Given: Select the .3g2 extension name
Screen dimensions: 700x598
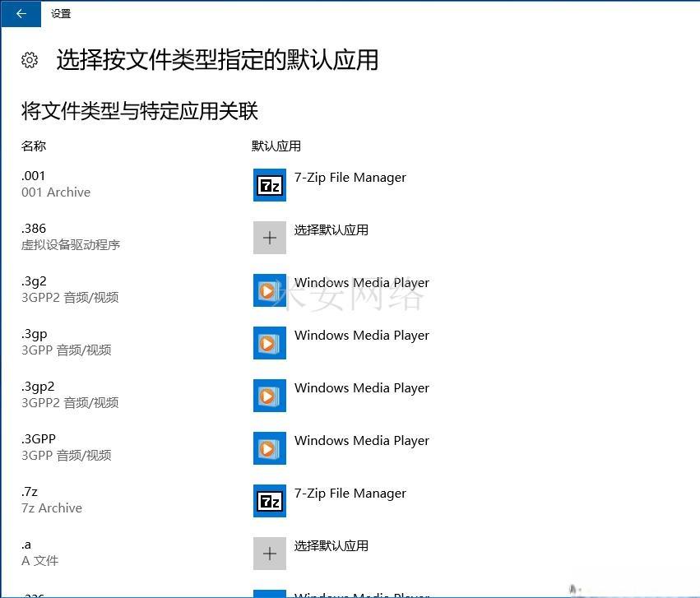Looking at the screenshot, I should point(34,281).
